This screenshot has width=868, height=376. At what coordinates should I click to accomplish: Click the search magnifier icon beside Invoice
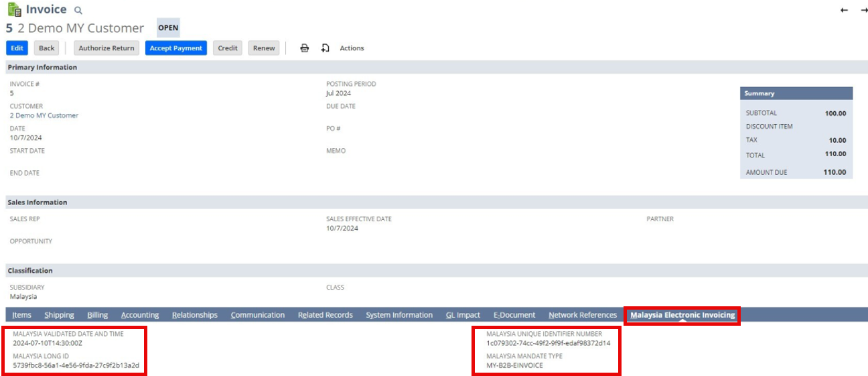click(78, 11)
